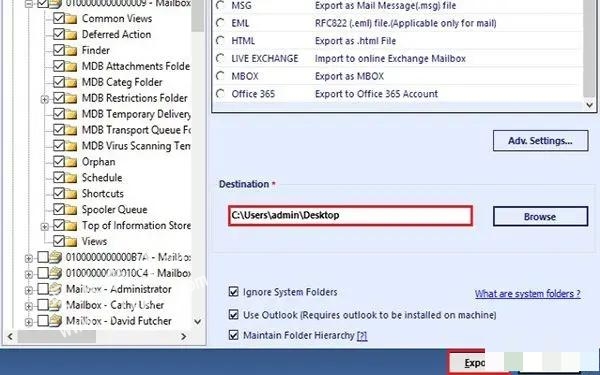The image size is (600, 375).
Task: Click folder tree scroll down arrow
Action: (x=197, y=321)
